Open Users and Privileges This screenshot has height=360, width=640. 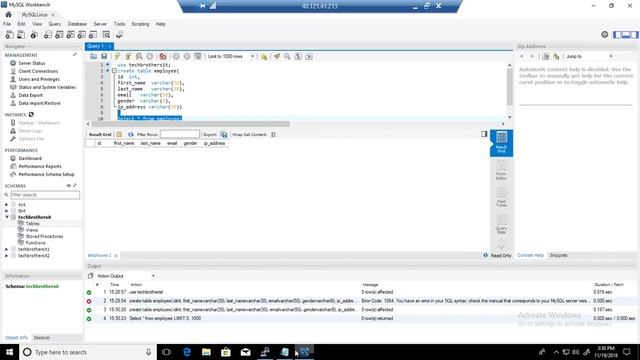click(39, 79)
